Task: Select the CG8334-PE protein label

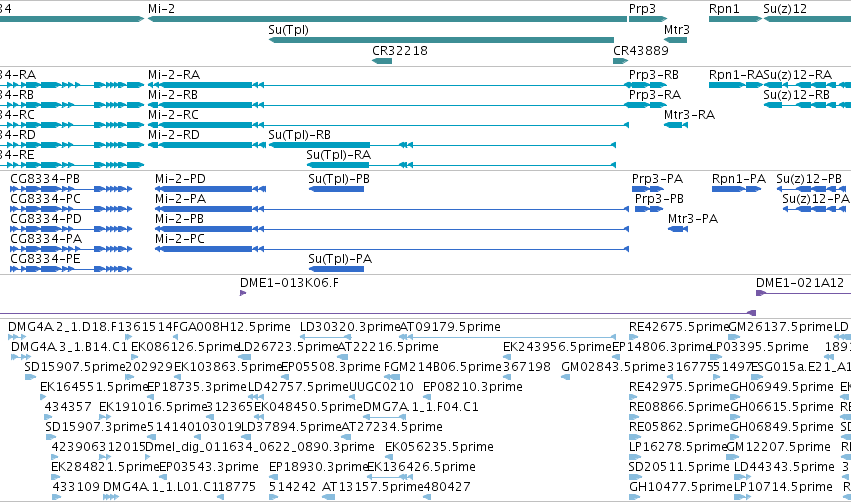Action: tap(45, 259)
